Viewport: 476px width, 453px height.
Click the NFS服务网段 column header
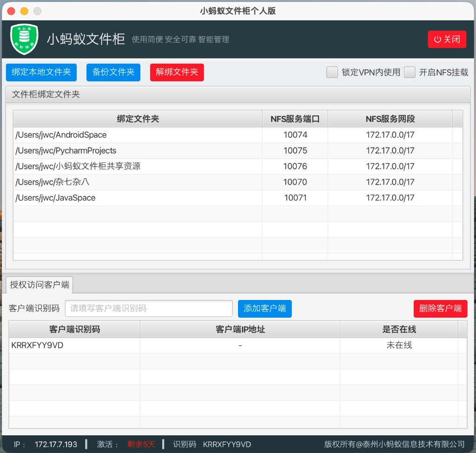point(390,119)
